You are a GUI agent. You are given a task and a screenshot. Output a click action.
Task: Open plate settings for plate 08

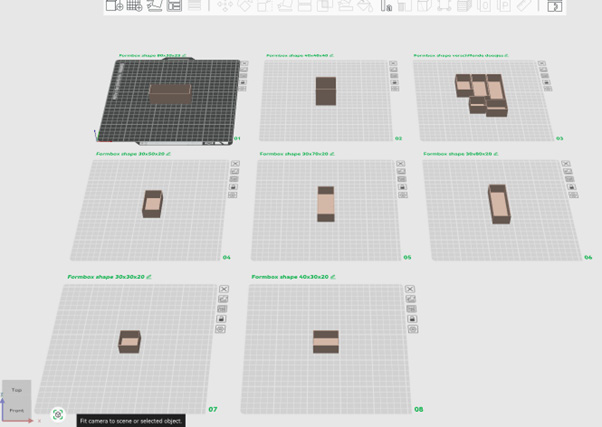[x=413, y=329]
